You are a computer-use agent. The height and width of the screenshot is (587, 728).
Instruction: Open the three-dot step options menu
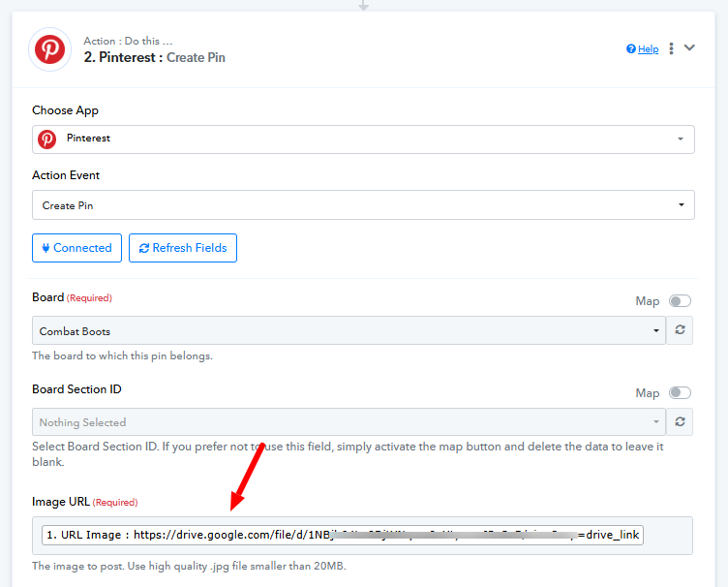(x=671, y=48)
